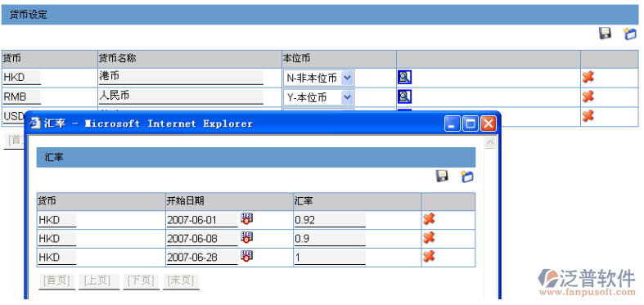Screen dimensions: 644x305
Task: Delete the RMB currency row
Action: [x=588, y=96]
